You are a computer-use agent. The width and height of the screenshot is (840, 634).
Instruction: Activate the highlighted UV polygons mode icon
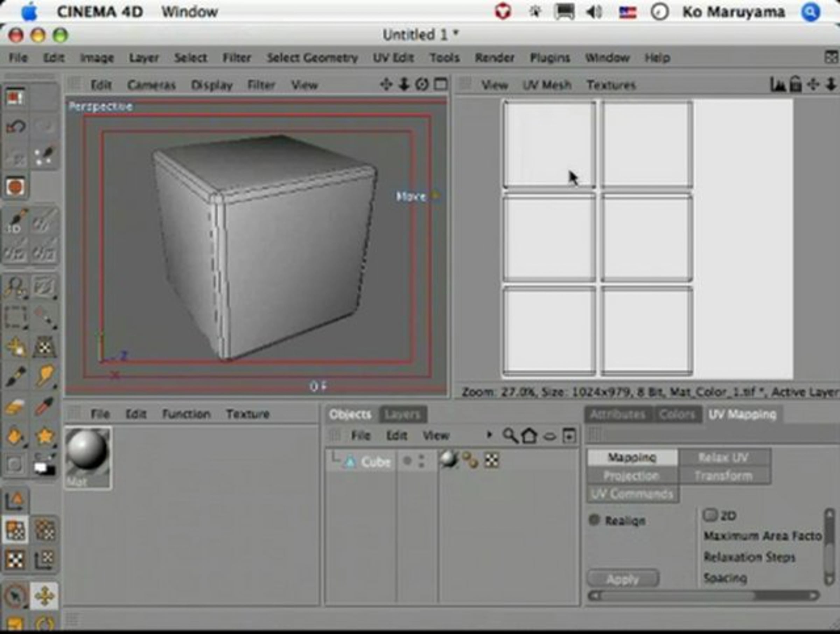(15, 530)
